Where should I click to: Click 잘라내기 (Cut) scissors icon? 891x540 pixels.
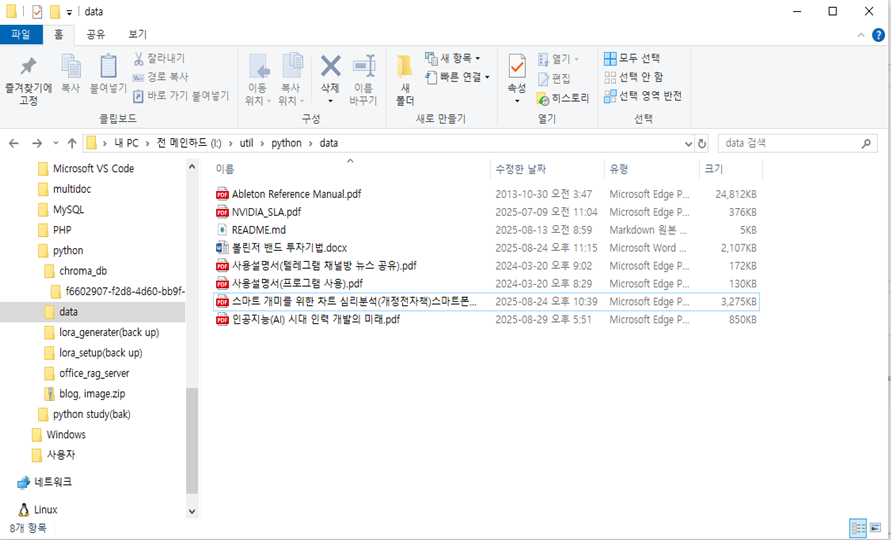click(139, 58)
